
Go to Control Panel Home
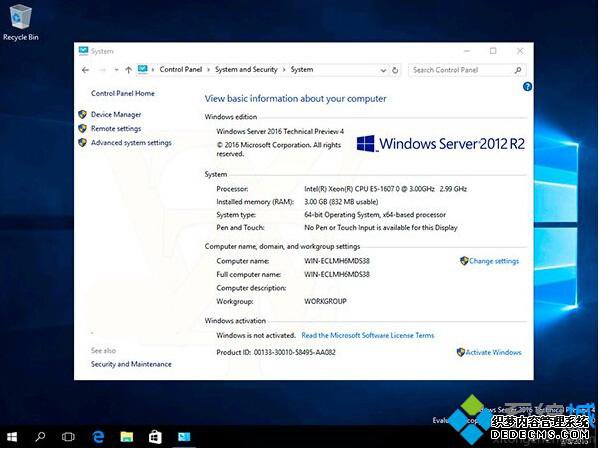(x=123, y=93)
